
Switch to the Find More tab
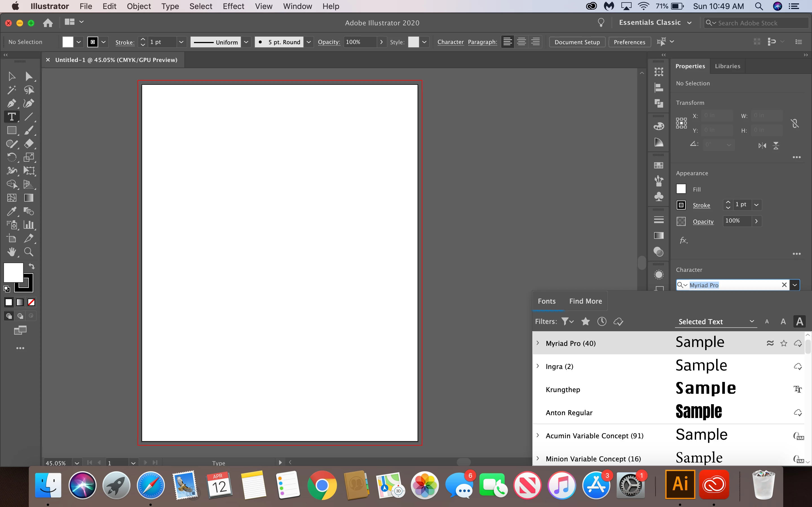coord(586,301)
